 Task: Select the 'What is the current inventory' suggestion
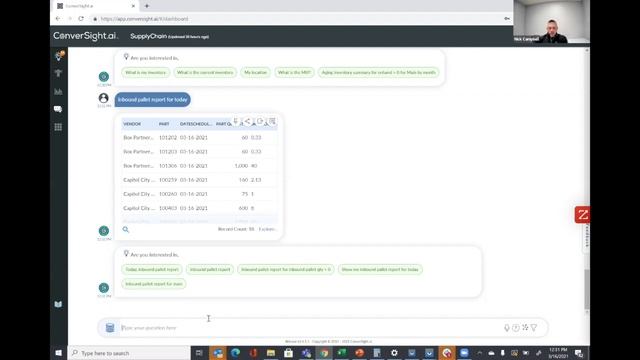point(205,72)
